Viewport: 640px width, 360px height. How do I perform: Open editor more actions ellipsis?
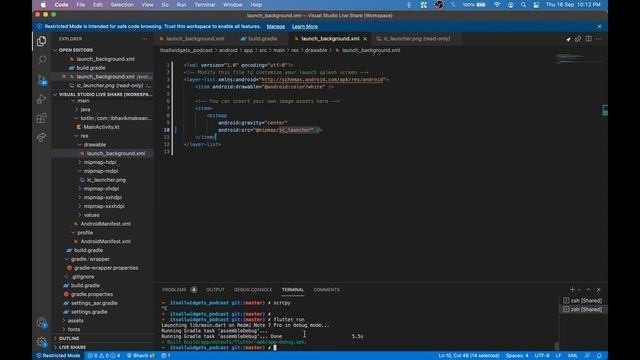click(599, 39)
